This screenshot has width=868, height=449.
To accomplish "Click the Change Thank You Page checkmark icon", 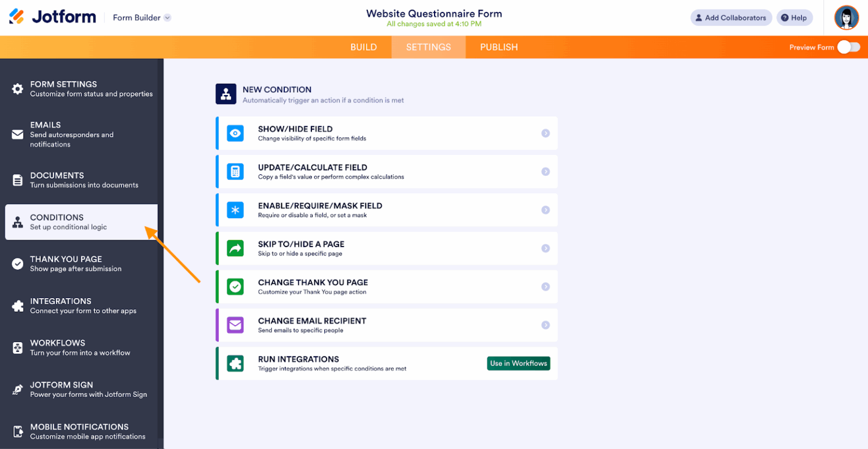I will (x=235, y=287).
